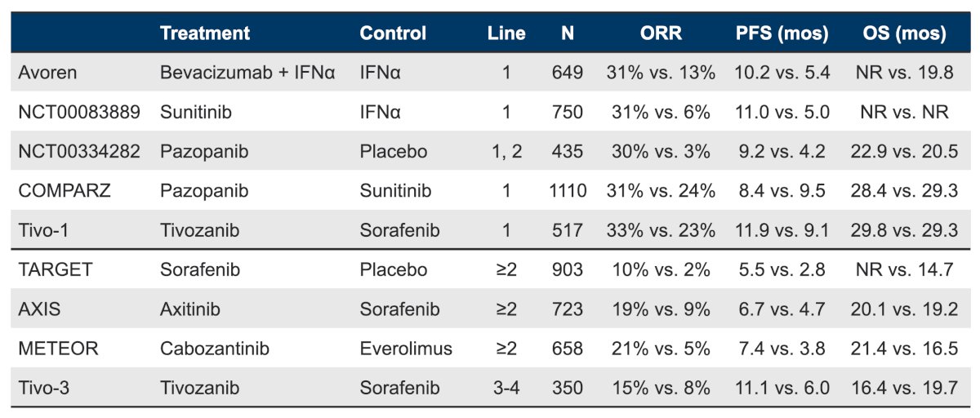Image resolution: width=980 pixels, height=418 pixels.
Task: Click the Bevacizumab + IFNα treatment cell
Action: pyautogui.click(x=248, y=73)
